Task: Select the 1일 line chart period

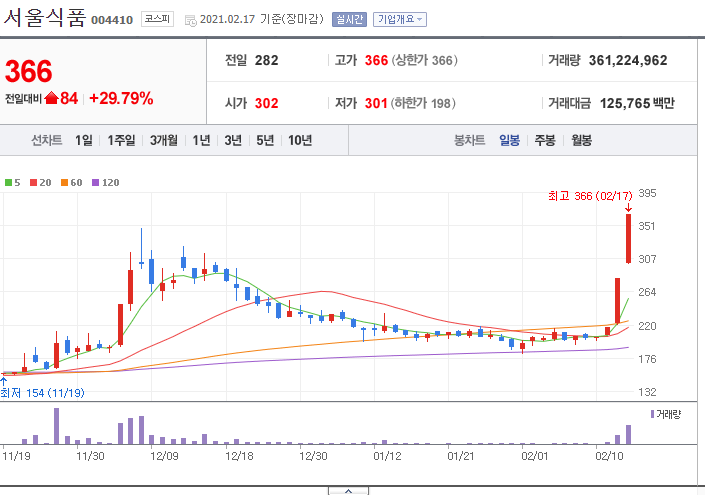Action: pyautogui.click(x=84, y=140)
